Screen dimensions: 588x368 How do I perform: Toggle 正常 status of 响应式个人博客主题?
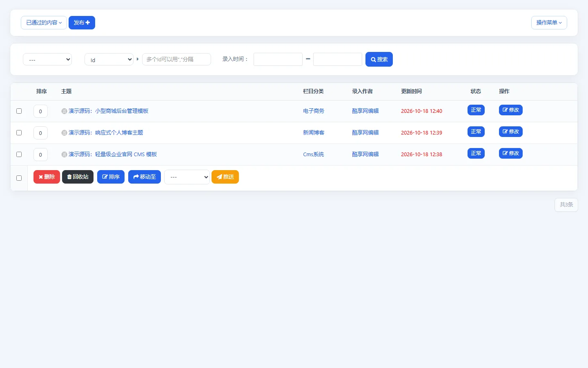click(476, 132)
